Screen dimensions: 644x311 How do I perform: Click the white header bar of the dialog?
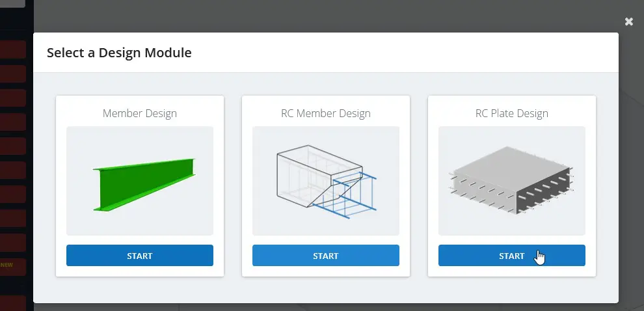coord(390,53)
